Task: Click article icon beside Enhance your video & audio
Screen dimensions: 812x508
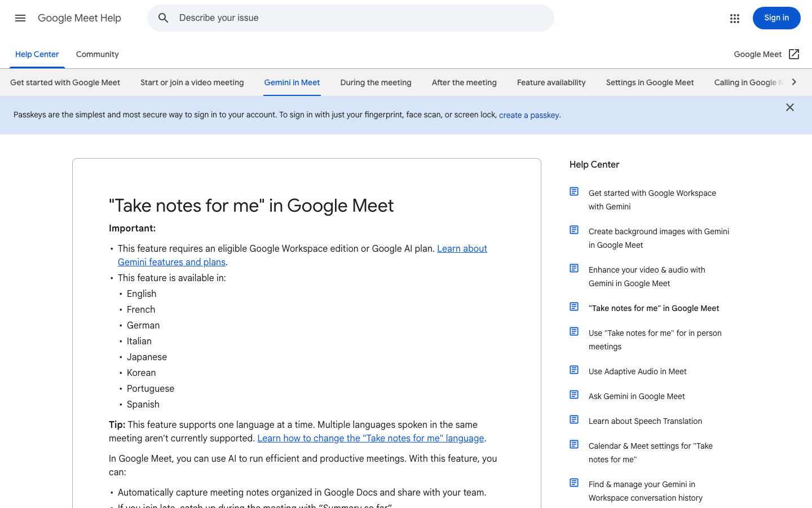Action: coord(574,268)
